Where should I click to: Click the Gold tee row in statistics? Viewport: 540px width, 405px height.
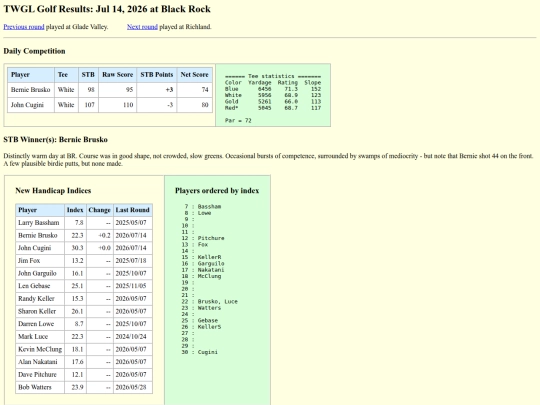click(x=273, y=102)
